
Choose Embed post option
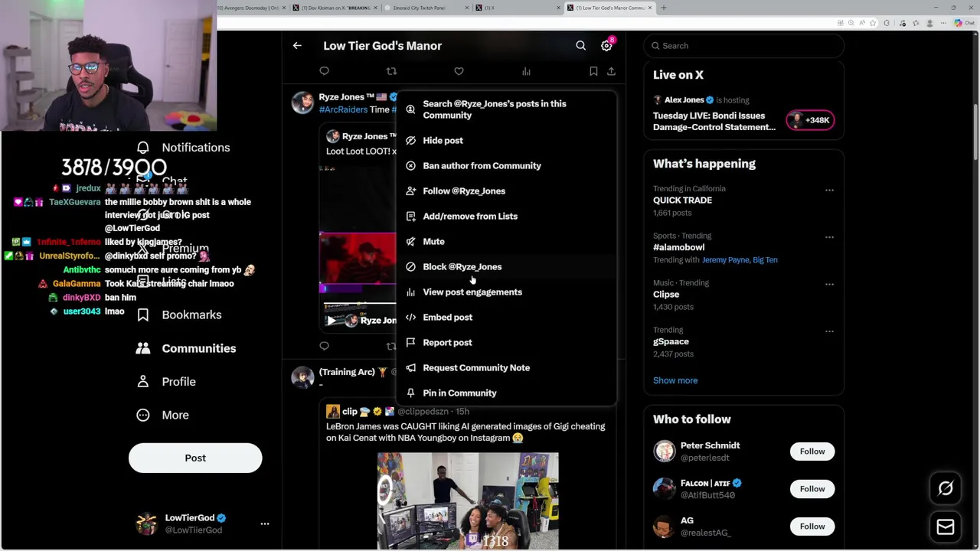pos(506,317)
